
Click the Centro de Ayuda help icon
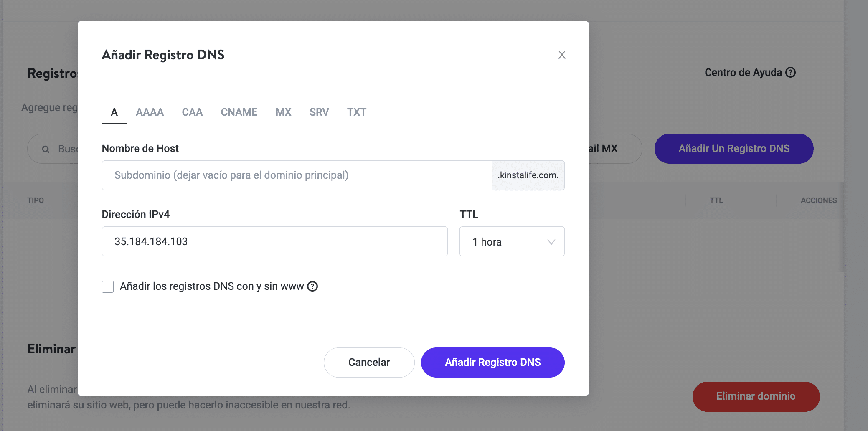tap(790, 72)
